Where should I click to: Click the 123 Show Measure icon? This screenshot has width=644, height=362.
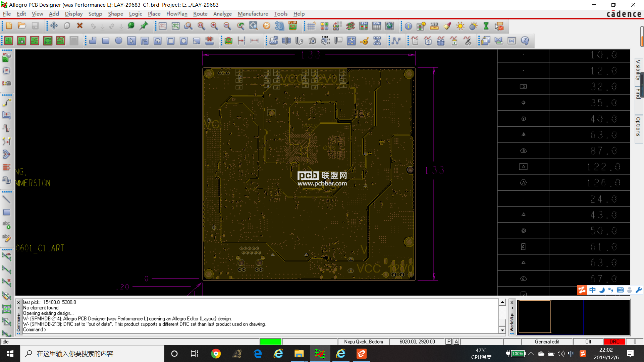(x=434, y=26)
